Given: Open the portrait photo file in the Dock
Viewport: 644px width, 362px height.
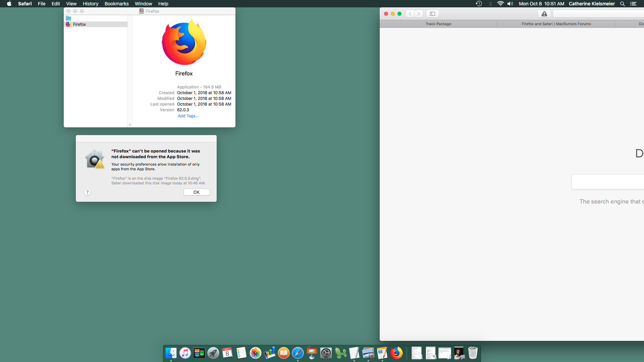Looking at the screenshot, I should [x=459, y=353].
